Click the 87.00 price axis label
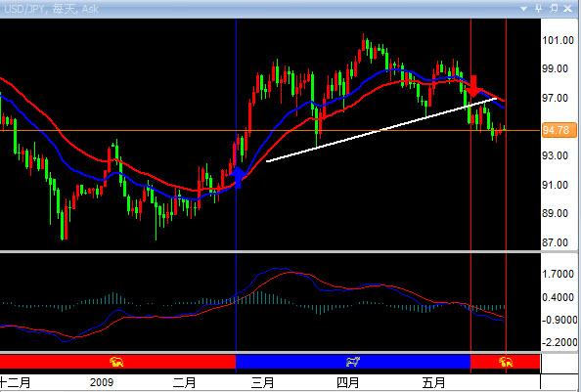This screenshot has width=581, height=392. point(555,242)
